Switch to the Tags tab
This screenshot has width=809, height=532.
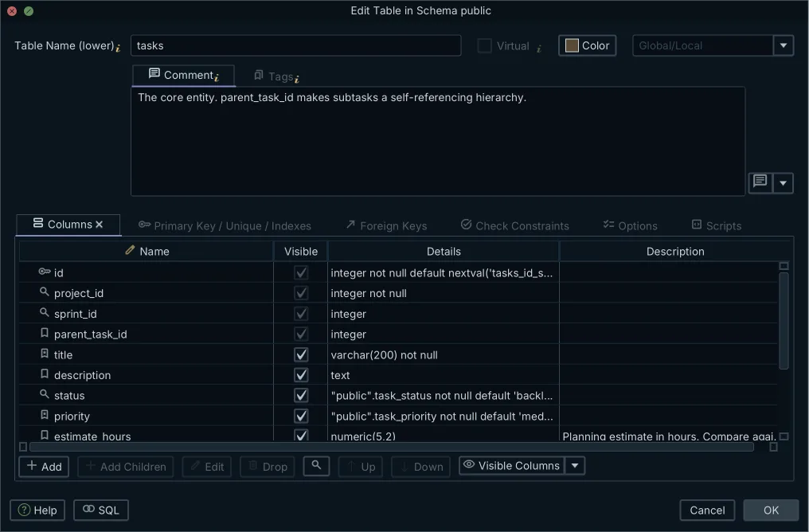(x=276, y=76)
